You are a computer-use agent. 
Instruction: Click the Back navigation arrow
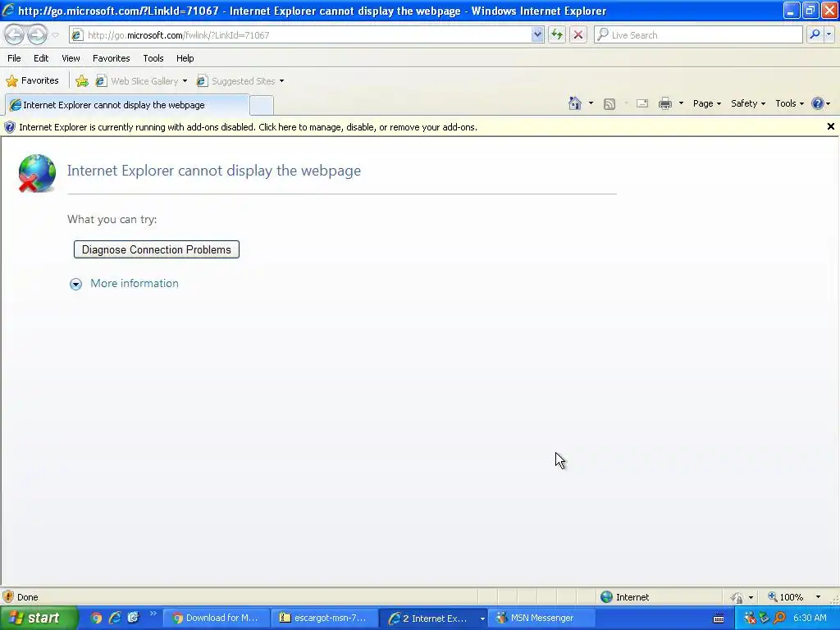(15, 34)
